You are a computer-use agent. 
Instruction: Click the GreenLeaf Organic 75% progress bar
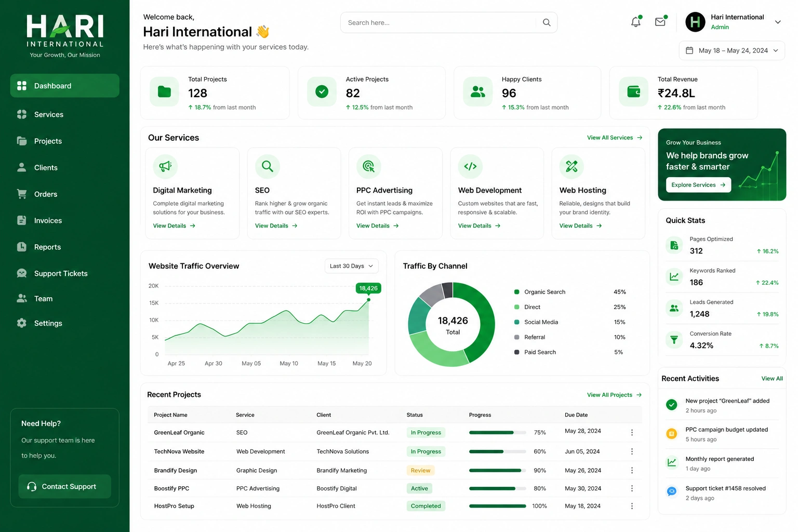pyautogui.click(x=498, y=432)
